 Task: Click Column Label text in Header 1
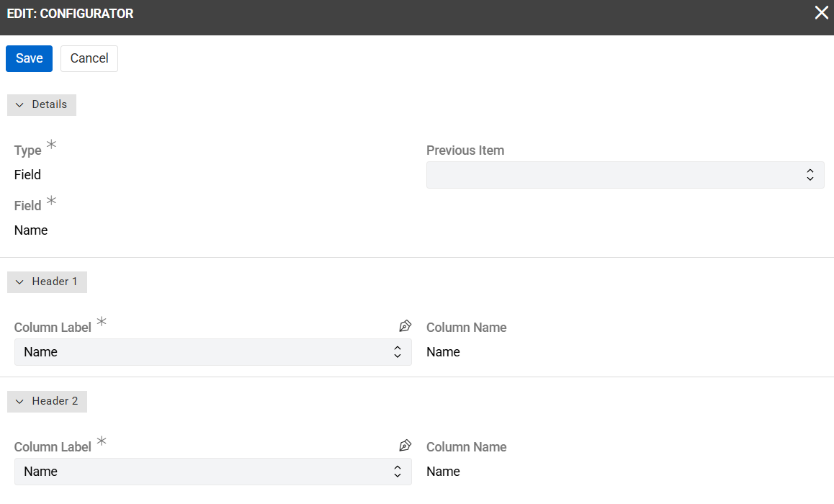[53, 328]
